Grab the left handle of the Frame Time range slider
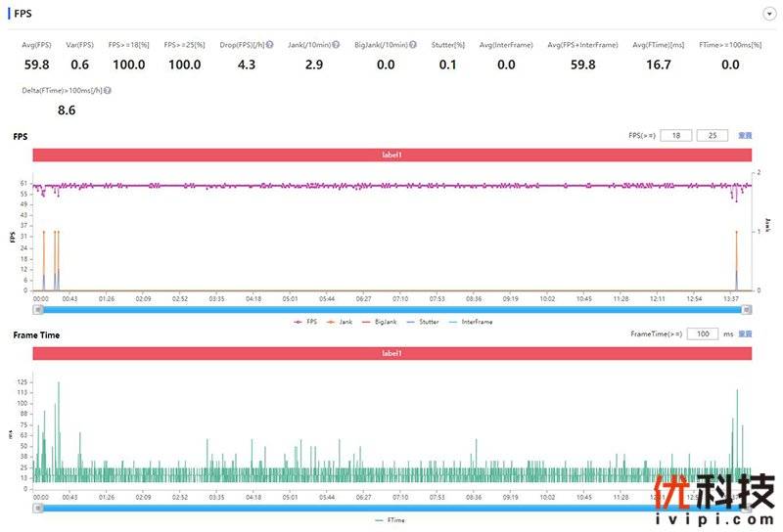Screen dimensions: 783x532 pos(38,509)
